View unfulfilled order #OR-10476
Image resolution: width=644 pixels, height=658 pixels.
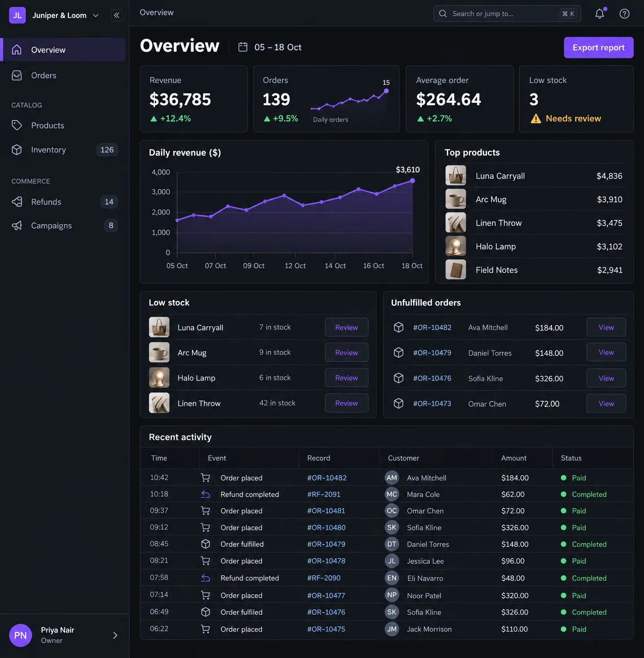(x=606, y=378)
